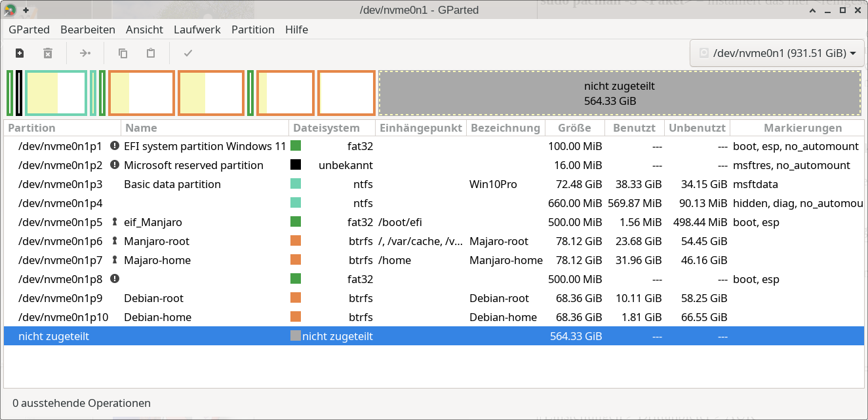Select row /dev/nvme0n1p7
This screenshot has height=420, width=868.
point(433,260)
